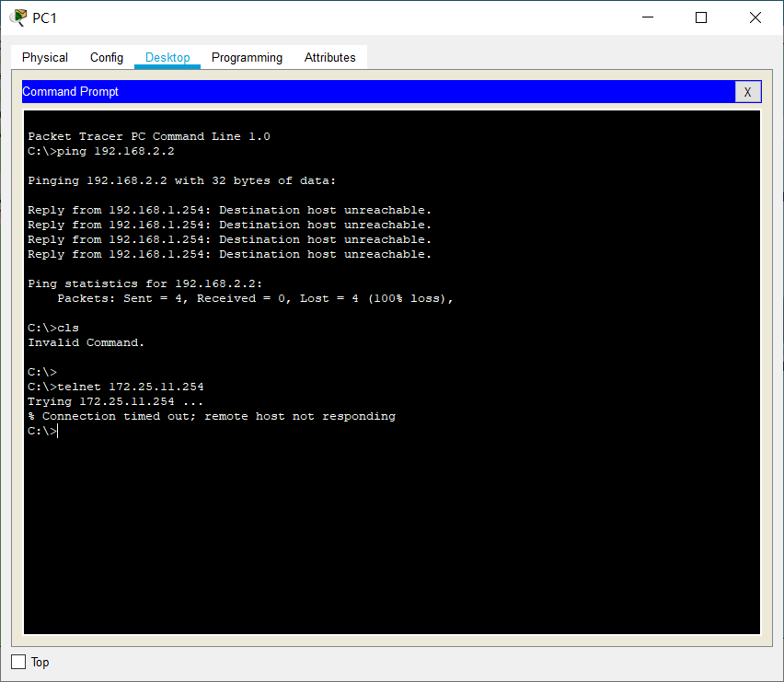The height and width of the screenshot is (682, 784).
Task: Click 'Pinging 192.168.2.2 with 32 bytes' line
Action: point(182,181)
